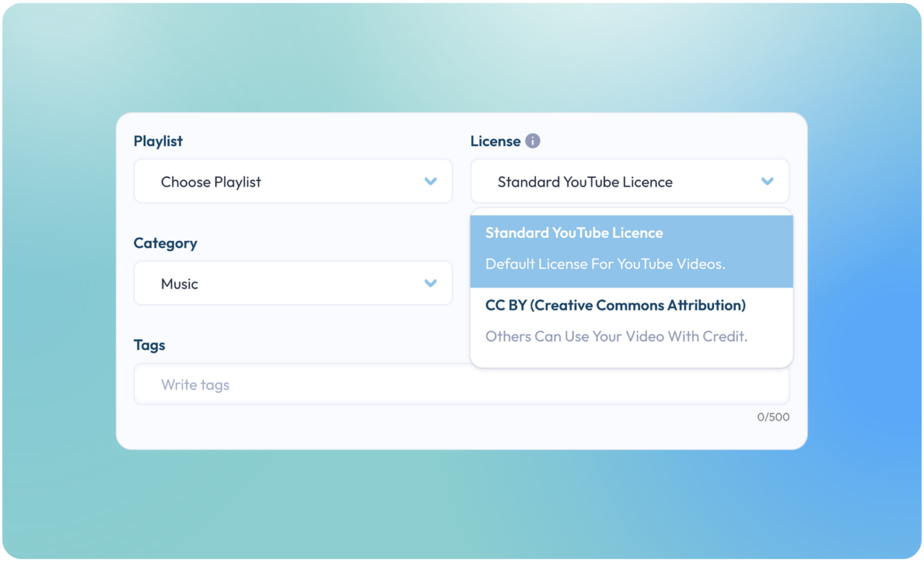The height and width of the screenshot is (562, 924).
Task: Click the 'Music' selected value text
Action: [179, 284]
